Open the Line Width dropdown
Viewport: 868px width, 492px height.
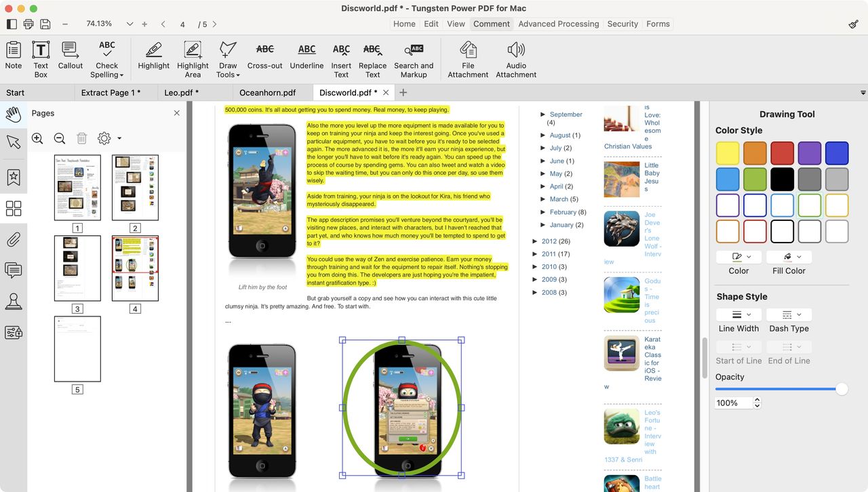(738, 315)
